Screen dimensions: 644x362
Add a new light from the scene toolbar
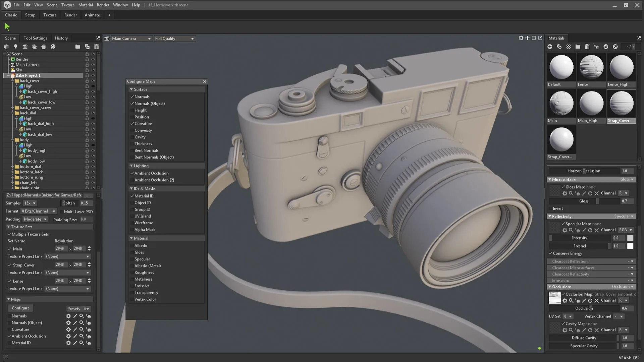(x=15, y=47)
